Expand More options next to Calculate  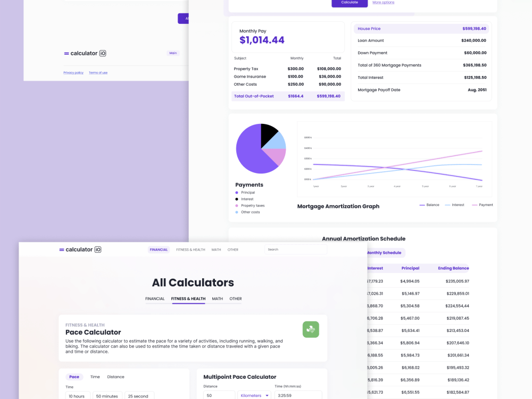383,2
